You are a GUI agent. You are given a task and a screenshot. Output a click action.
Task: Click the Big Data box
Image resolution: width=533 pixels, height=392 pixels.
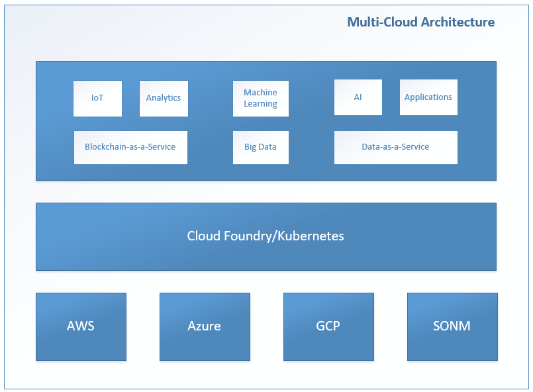point(261,148)
